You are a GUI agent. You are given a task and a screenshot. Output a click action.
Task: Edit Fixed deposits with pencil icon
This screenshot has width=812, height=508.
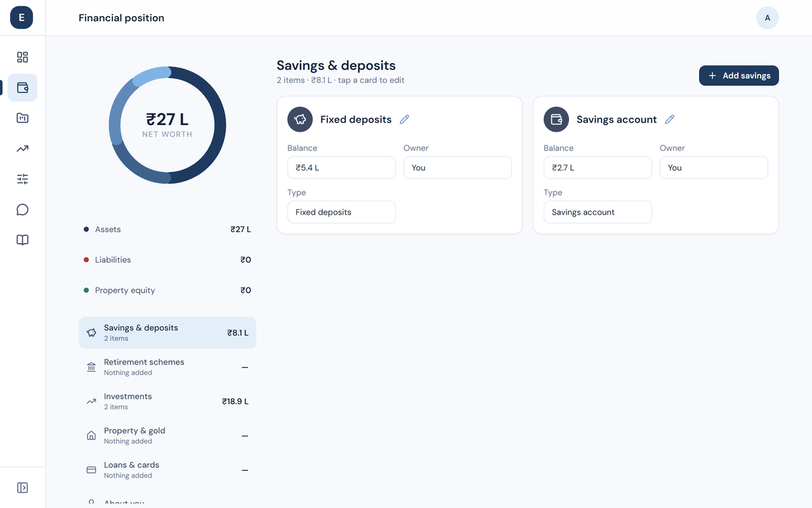coord(405,119)
